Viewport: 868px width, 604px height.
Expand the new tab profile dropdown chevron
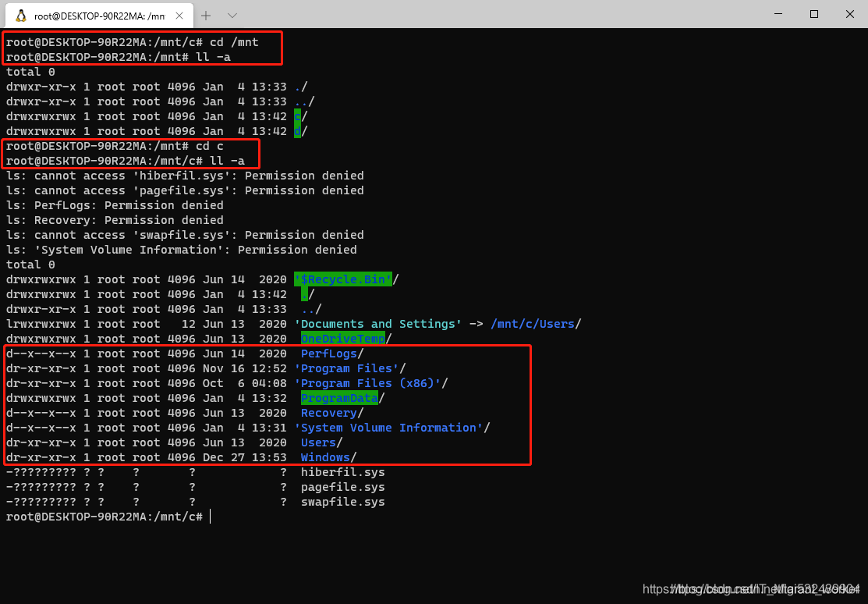(x=232, y=16)
